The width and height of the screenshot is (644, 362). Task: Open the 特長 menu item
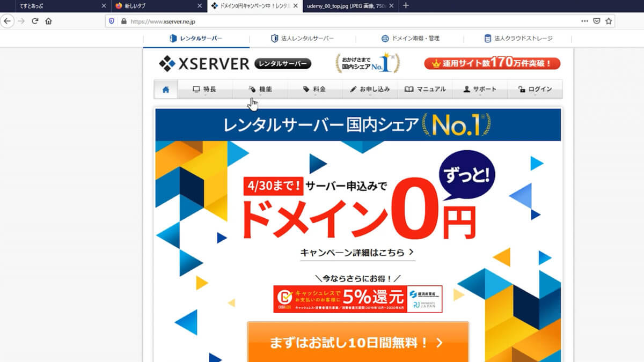[204, 90]
